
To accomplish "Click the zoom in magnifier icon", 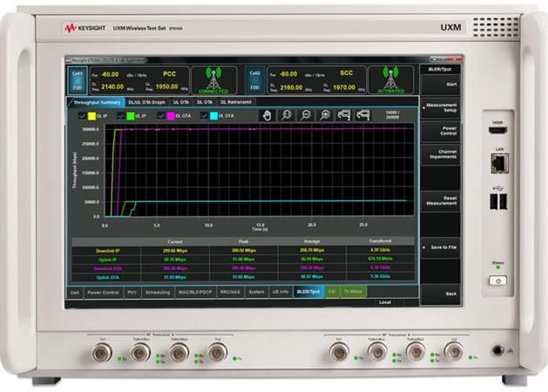I will (325, 115).
